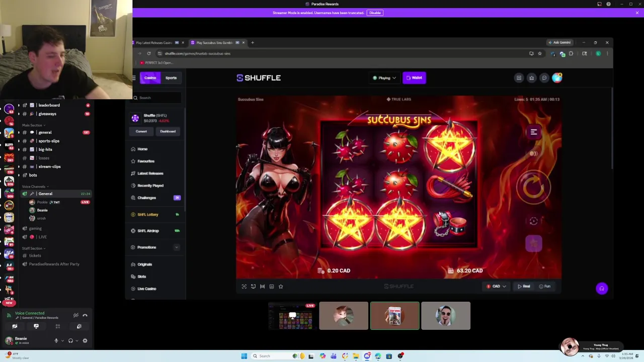This screenshot has height=362, width=644.
Task: Click the Shuffle sidebar search field
Action: point(156,98)
